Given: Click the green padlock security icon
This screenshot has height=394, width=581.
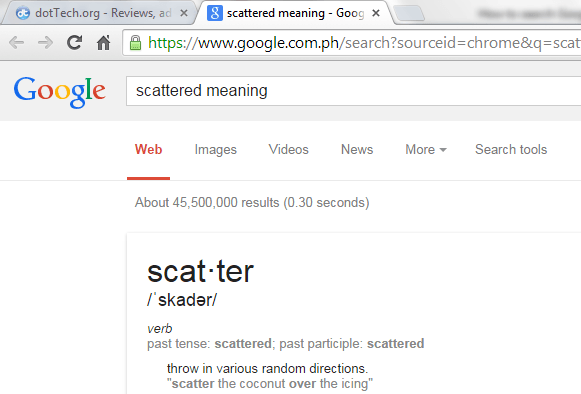Looking at the screenshot, I should coord(136,43).
